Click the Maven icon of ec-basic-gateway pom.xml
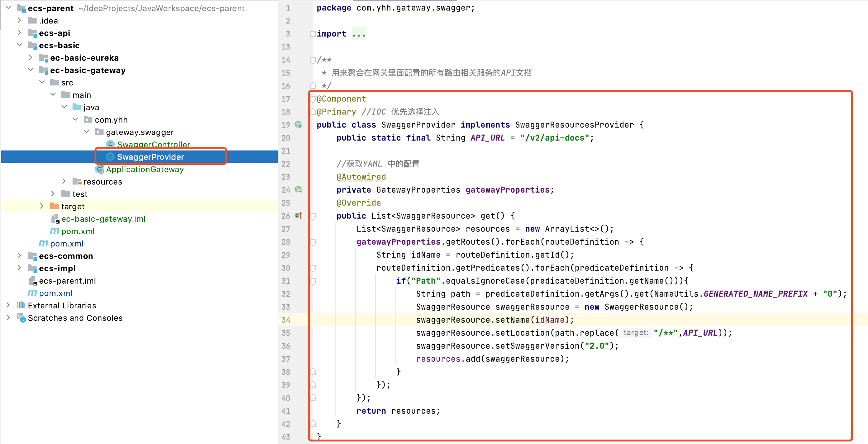868x444 pixels. click(x=54, y=231)
